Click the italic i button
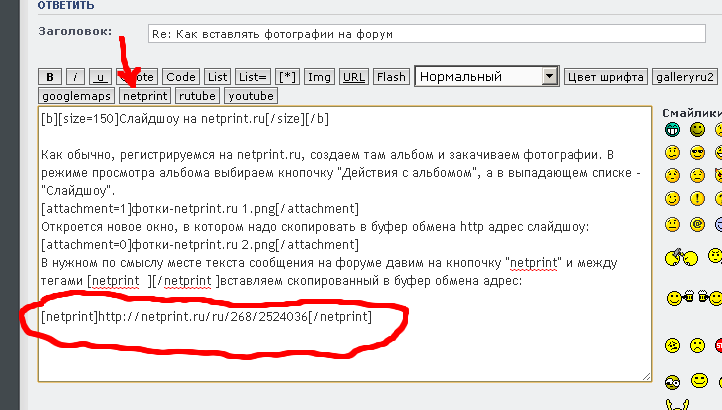This screenshot has width=722, height=410. [75, 77]
